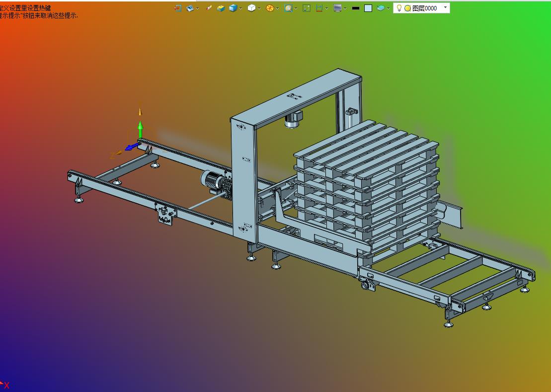Click the yellow circle layer color
This screenshot has width=551, height=392.
pyautogui.click(x=407, y=8)
